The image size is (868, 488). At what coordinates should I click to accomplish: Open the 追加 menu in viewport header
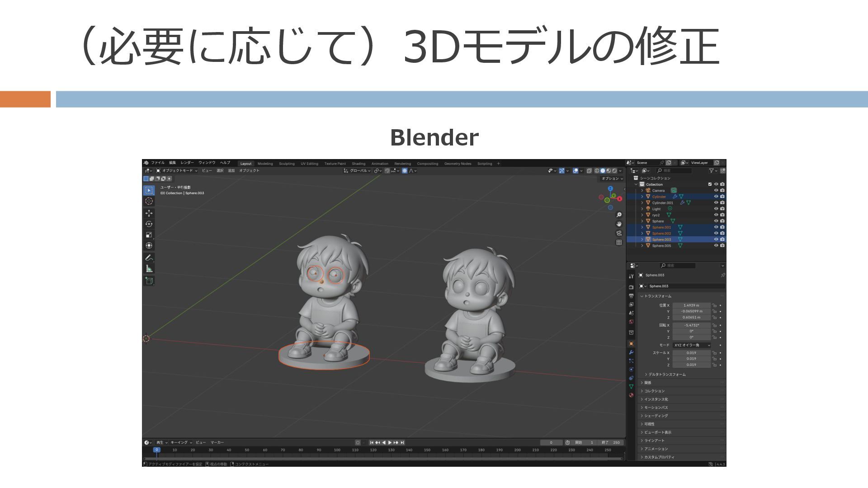click(x=231, y=171)
